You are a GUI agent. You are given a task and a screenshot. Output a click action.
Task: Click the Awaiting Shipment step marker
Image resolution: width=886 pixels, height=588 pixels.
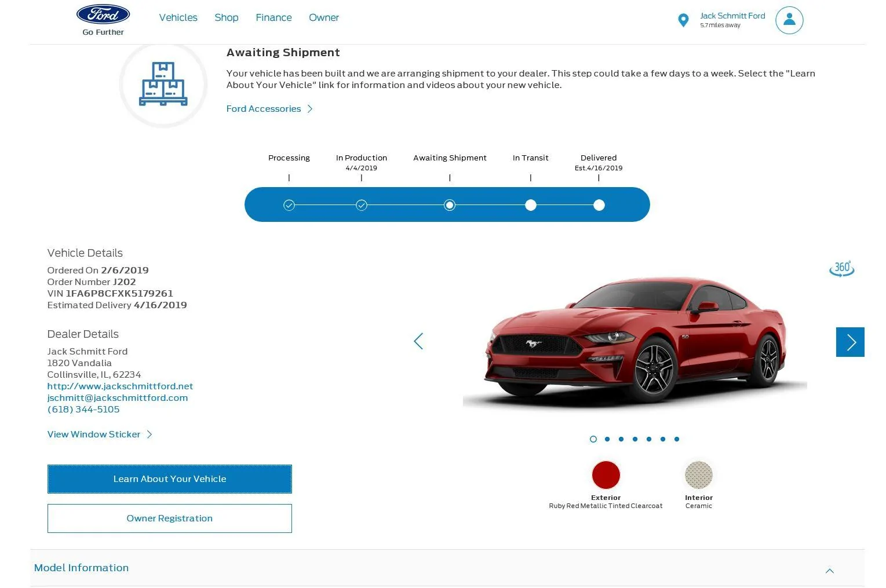coord(450,205)
